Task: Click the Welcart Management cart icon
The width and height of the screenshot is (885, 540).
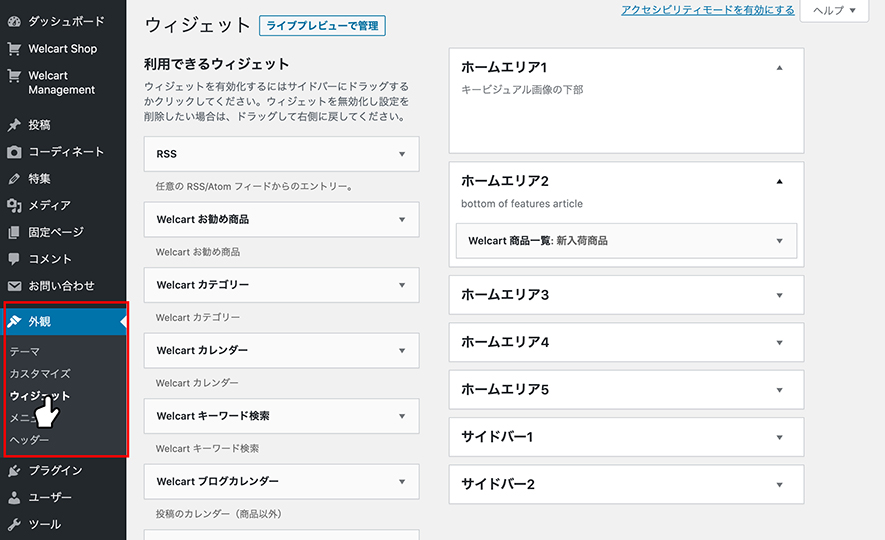Action: click(14, 76)
